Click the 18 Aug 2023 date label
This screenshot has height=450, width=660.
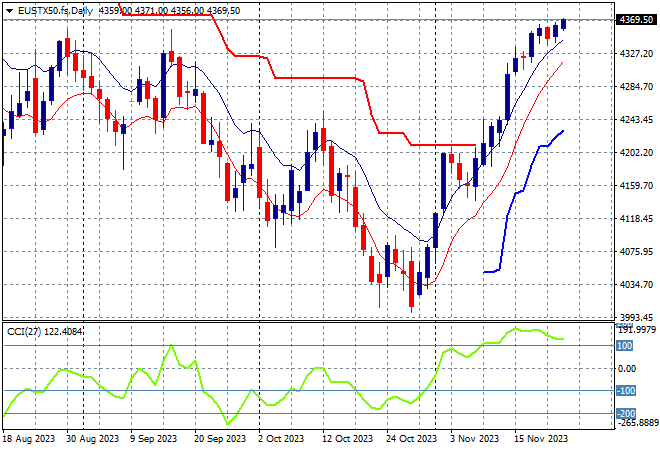tap(29, 439)
